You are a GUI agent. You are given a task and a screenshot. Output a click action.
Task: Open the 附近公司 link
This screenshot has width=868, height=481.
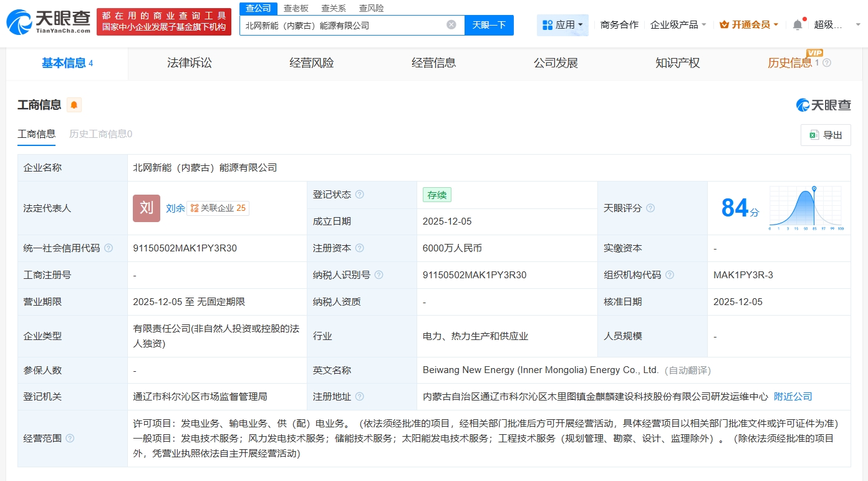coord(793,396)
